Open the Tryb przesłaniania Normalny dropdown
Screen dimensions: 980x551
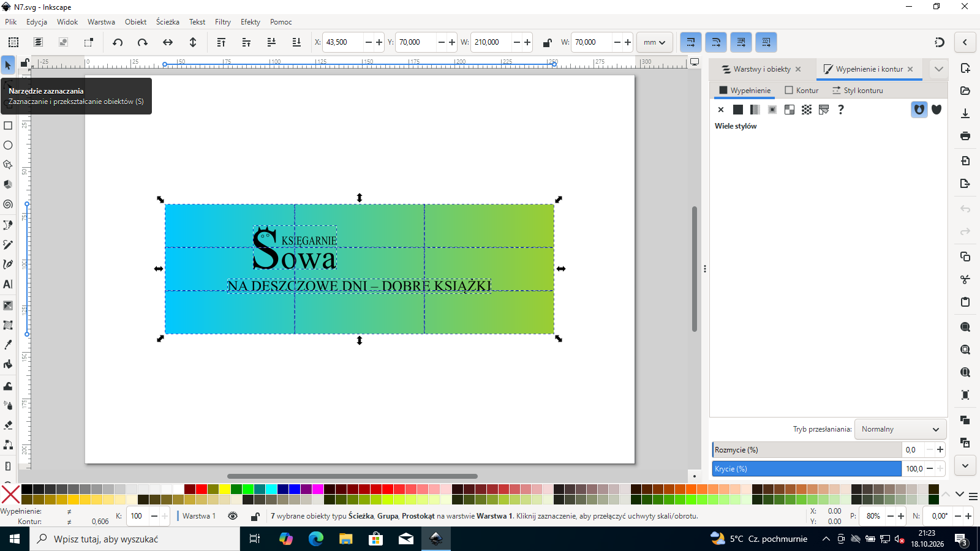[x=900, y=429]
